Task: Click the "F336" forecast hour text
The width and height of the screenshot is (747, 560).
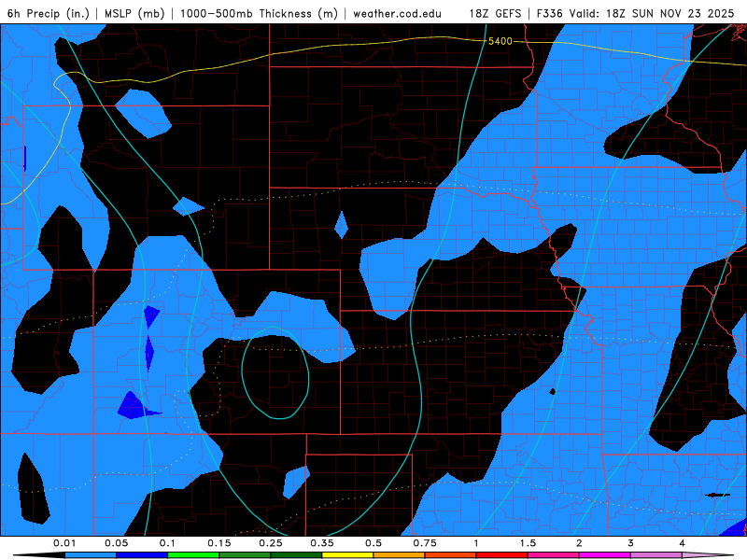Action: [x=550, y=13]
